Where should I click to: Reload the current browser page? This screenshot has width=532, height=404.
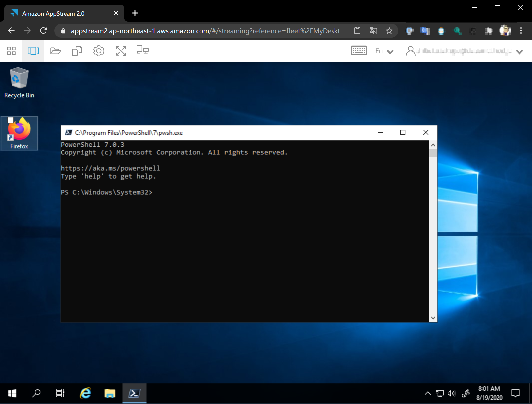click(43, 31)
